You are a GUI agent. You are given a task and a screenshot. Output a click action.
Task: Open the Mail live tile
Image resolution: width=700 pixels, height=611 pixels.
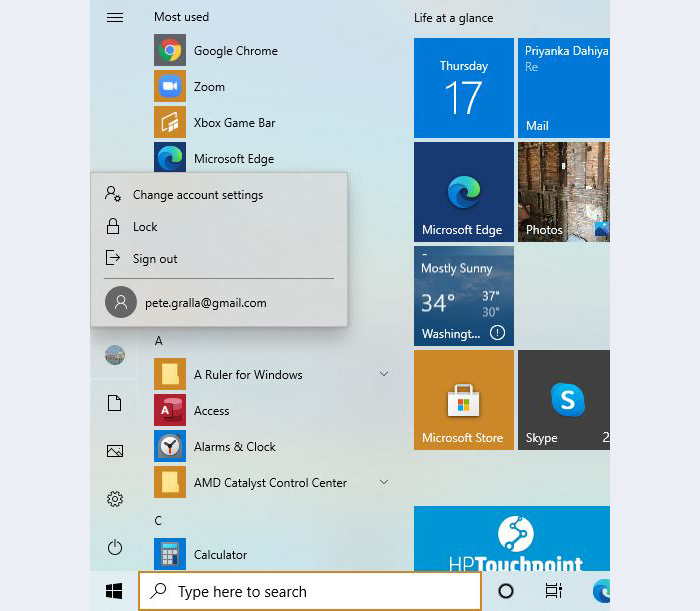coord(564,88)
